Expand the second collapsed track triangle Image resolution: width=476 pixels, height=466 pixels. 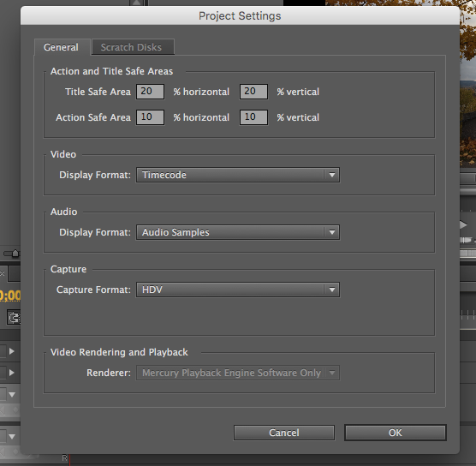pyautogui.click(x=11, y=373)
